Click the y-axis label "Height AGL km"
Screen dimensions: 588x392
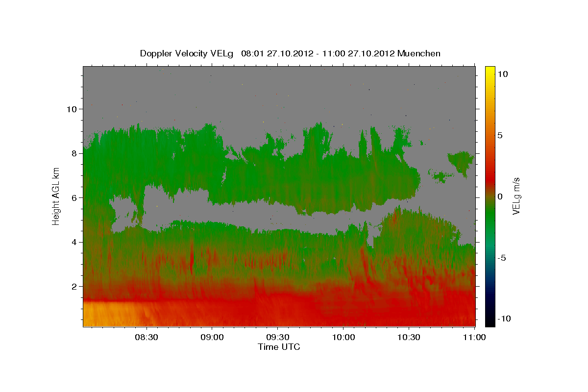coord(56,196)
